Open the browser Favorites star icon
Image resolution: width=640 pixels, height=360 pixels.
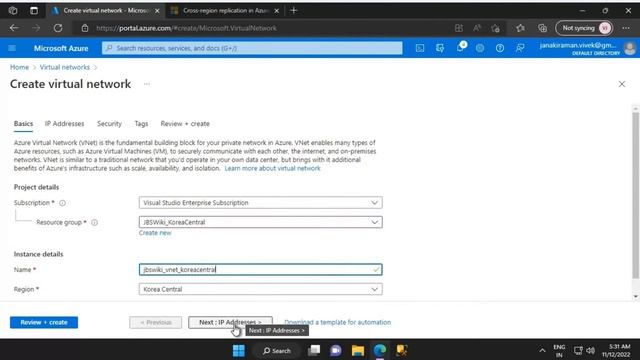[x=520, y=28]
